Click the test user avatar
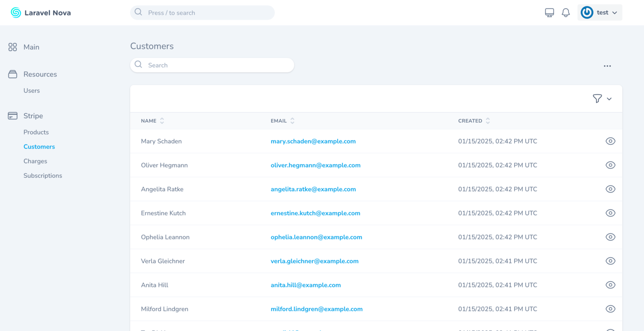644x331 pixels. (587, 13)
